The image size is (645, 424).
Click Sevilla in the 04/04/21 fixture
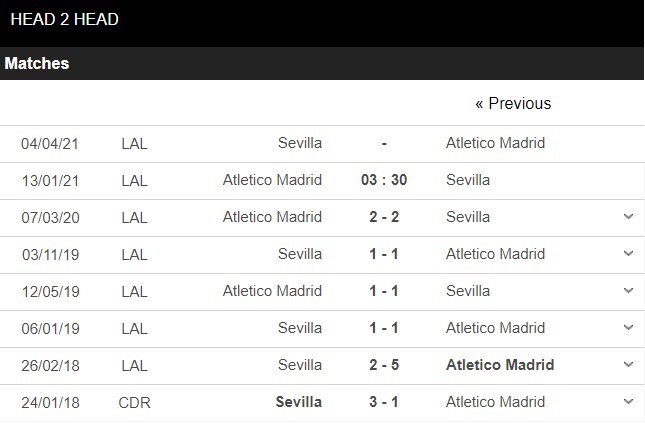(x=300, y=143)
